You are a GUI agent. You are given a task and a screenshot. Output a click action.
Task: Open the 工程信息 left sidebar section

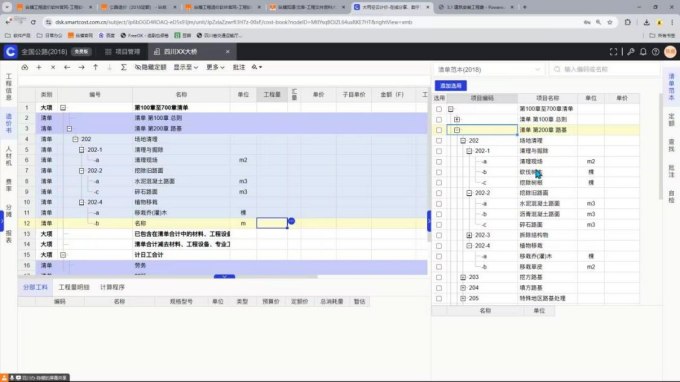click(x=8, y=87)
